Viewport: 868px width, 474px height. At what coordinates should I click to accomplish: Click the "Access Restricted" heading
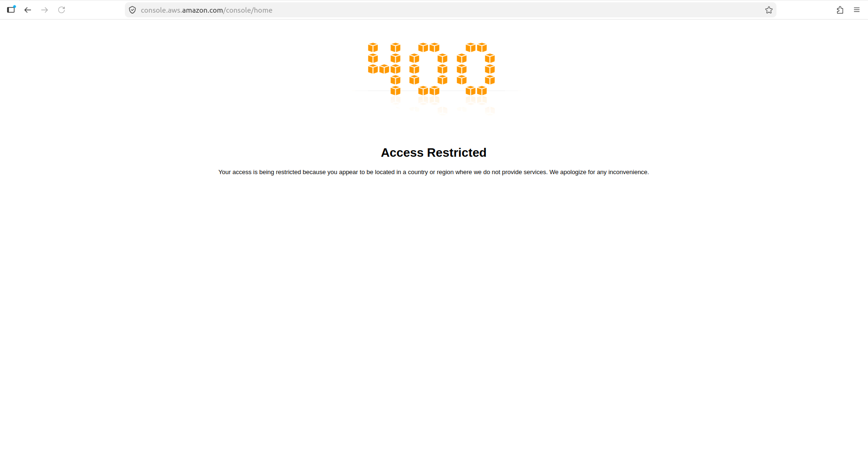(433, 153)
